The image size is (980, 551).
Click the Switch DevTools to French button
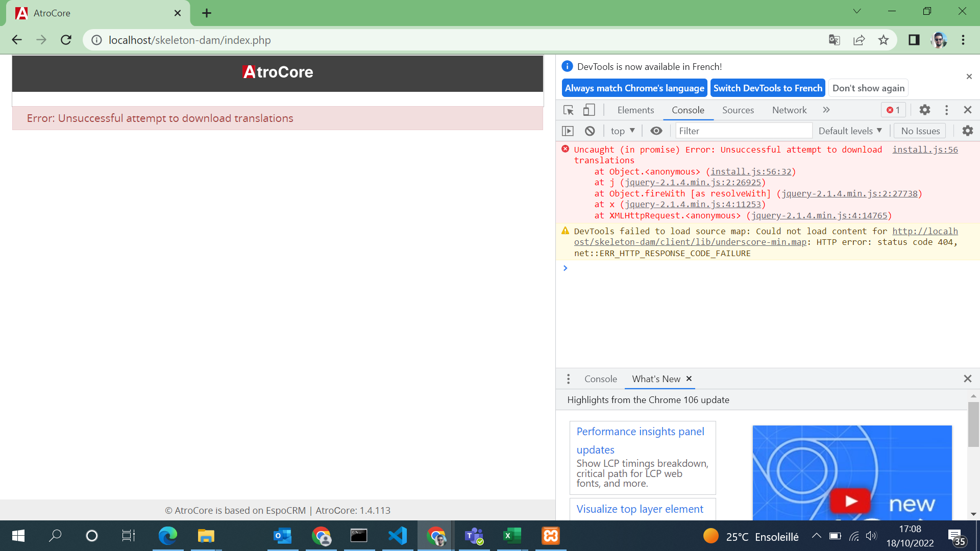click(768, 88)
